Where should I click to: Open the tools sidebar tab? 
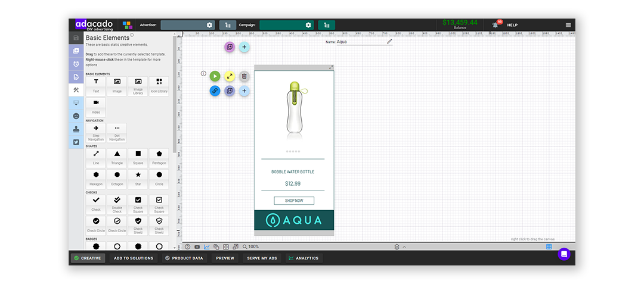[x=76, y=90]
